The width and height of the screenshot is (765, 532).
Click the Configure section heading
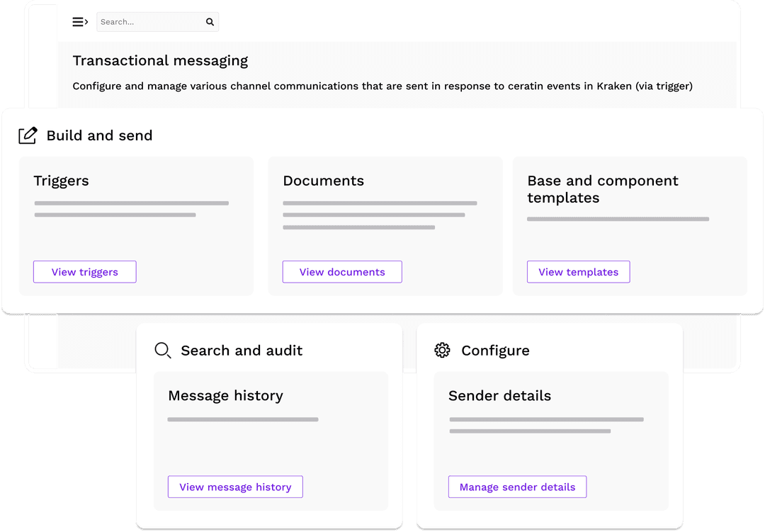pos(495,350)
